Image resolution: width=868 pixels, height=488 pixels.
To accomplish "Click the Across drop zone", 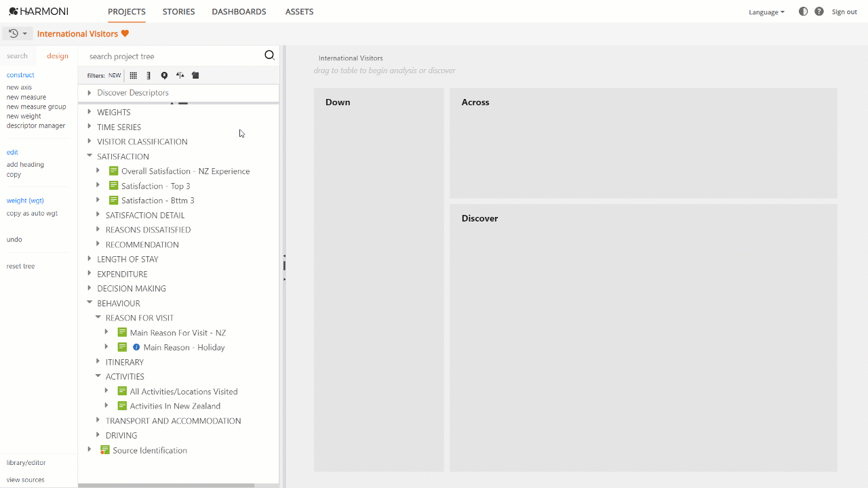I will coord(643,143).
